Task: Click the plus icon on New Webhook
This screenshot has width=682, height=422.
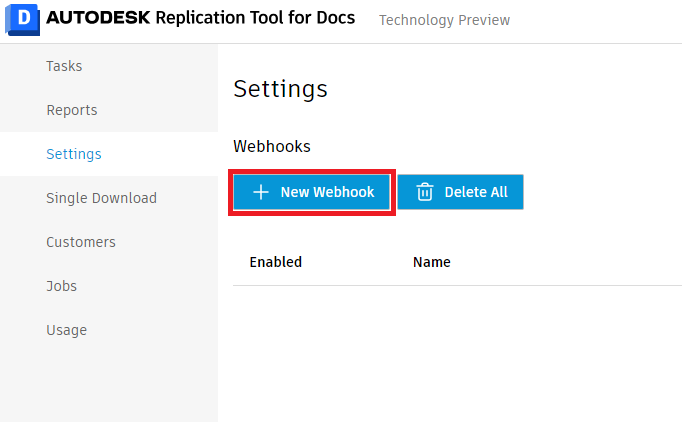Action: tap(261, 192)
